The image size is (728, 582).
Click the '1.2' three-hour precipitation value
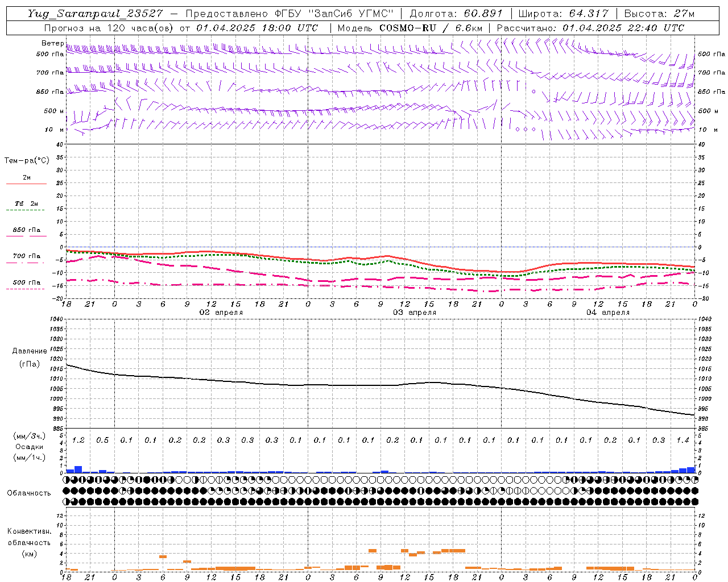[x=78, y=440]
